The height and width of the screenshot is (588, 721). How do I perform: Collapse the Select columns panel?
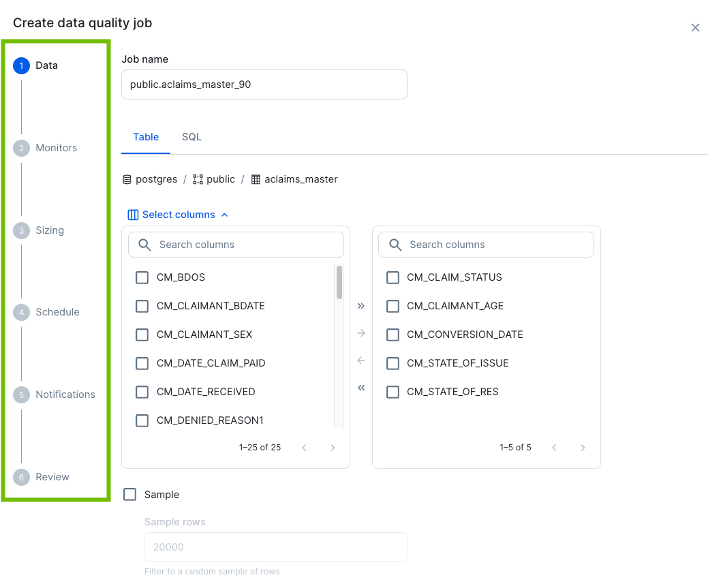coord(224,214)
